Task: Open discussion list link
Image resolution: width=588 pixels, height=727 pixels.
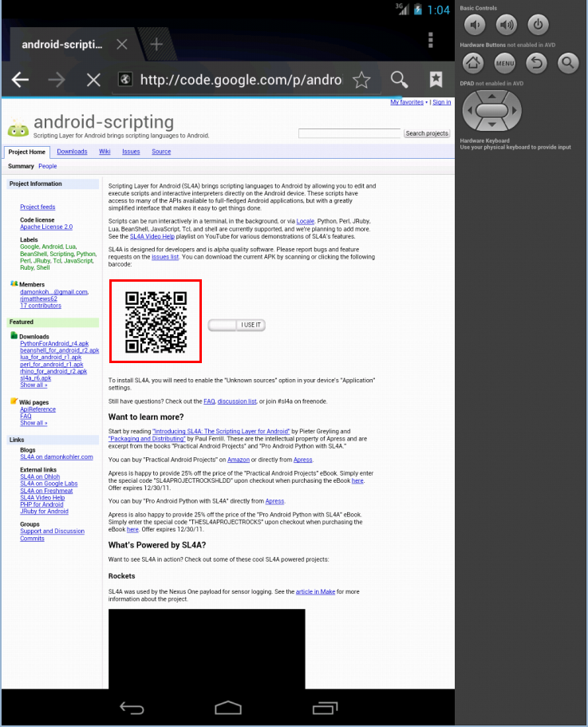Action: pos(237,401)
